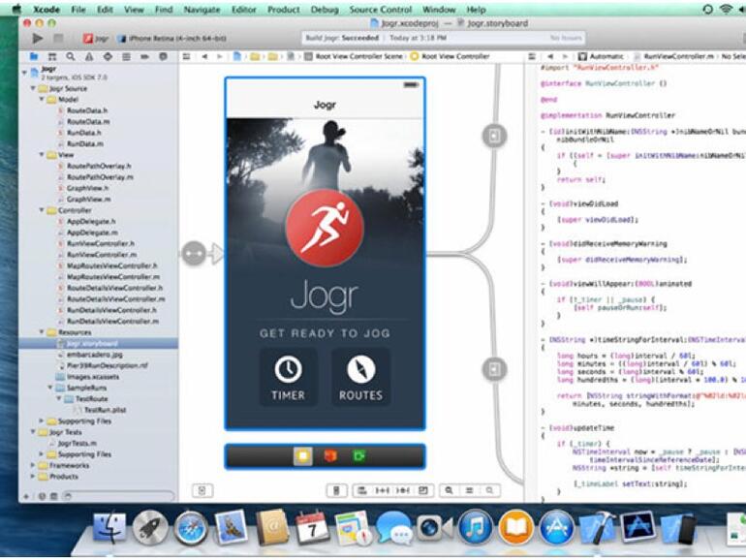Click the add (+) button below navigator
This screenshot has height=560, width=746.
pyautogui.click(x=28, y=495)
